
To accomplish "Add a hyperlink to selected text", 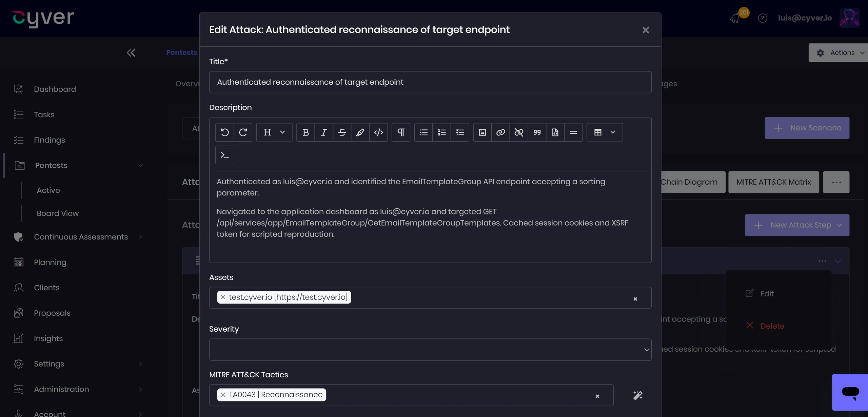I will (x=501, y=132).
